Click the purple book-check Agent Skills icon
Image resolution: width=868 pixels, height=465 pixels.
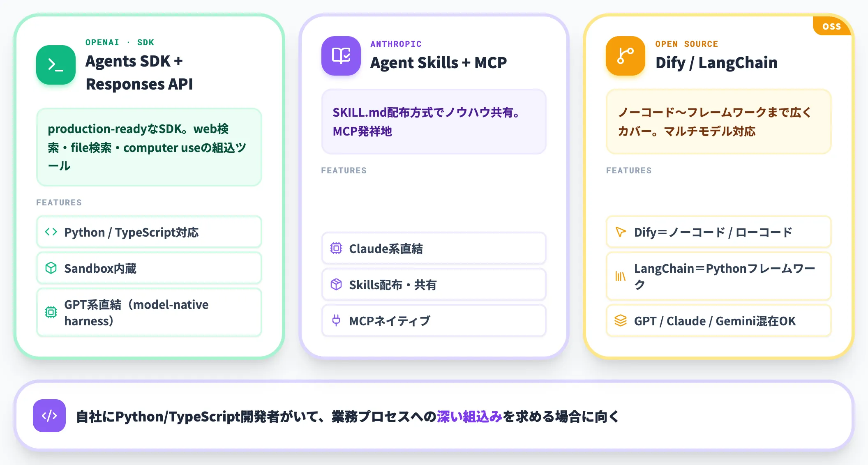[x=341, y=56]
